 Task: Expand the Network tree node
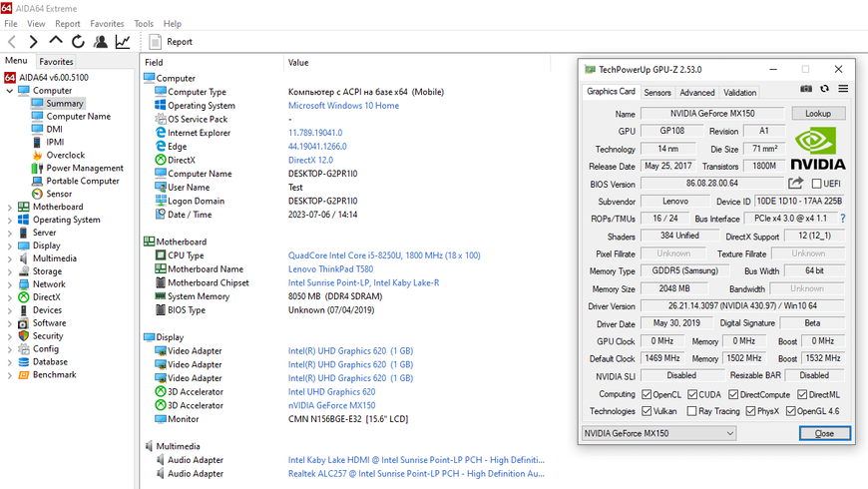(x=9, y=284)
